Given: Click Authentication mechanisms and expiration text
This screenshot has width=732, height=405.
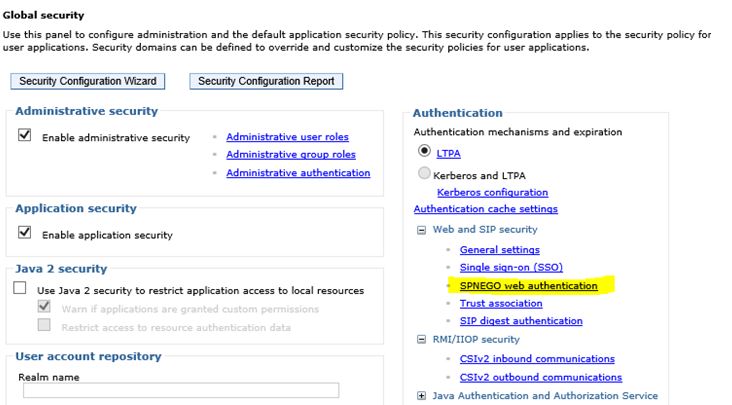Looking at the screenshot, I should (518, 132).
